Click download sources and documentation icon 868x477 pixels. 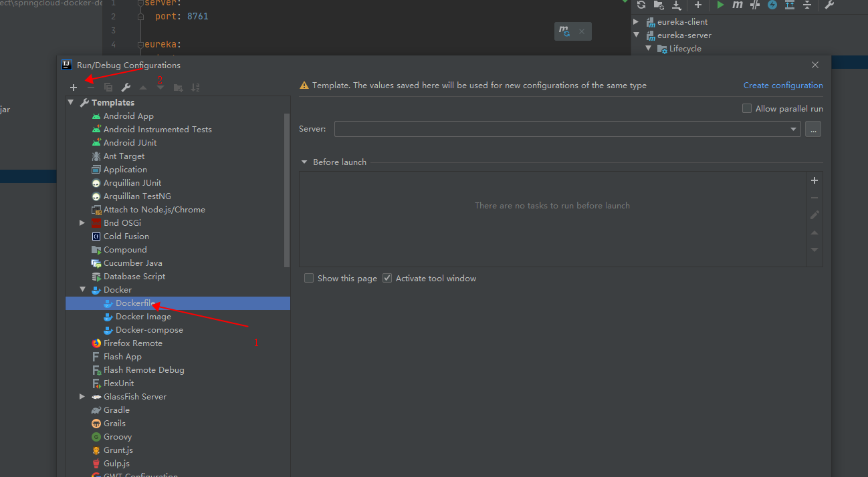click(676, 5)
